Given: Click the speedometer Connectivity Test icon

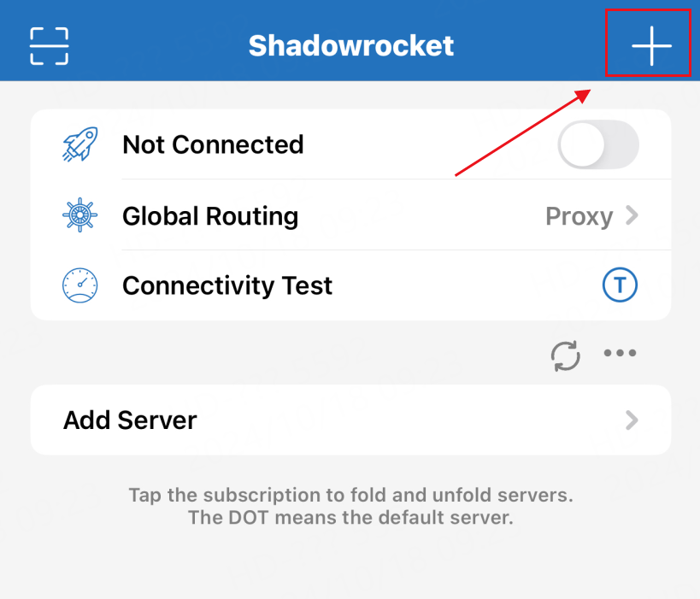Looking at the screenshot, I should click(x=79, y=285).
